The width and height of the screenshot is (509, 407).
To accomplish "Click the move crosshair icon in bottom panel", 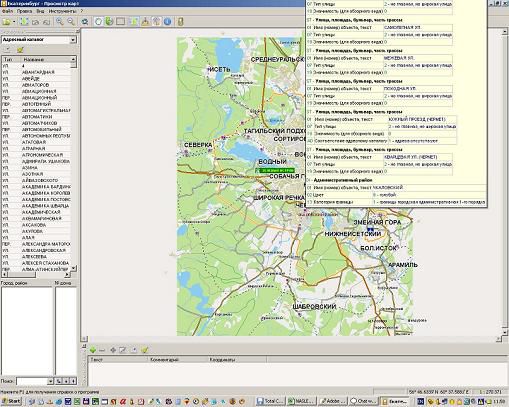I will (113, 350).
